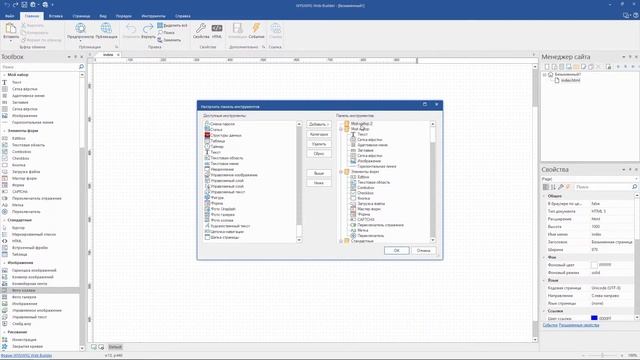The image size is (640, 360).
Task: Click the Publish (Публикация) globe icon
Action: click(x=106, y=28)
